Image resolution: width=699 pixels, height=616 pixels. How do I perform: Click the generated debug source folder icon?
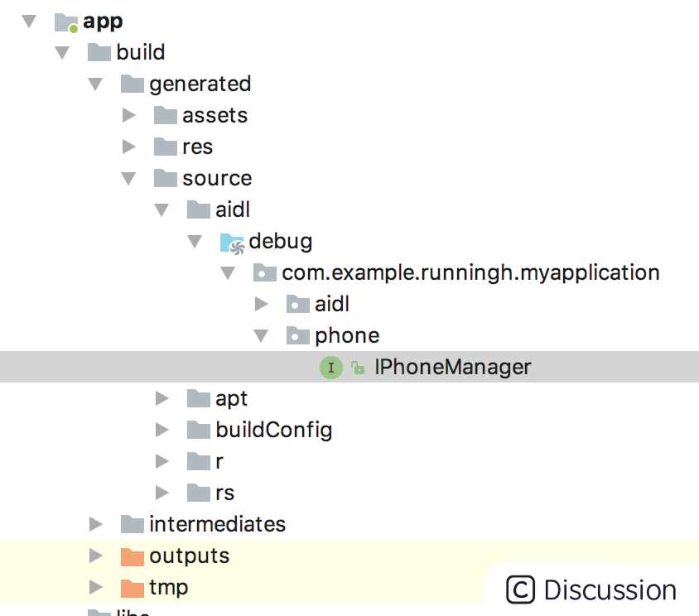coord(233,241)
